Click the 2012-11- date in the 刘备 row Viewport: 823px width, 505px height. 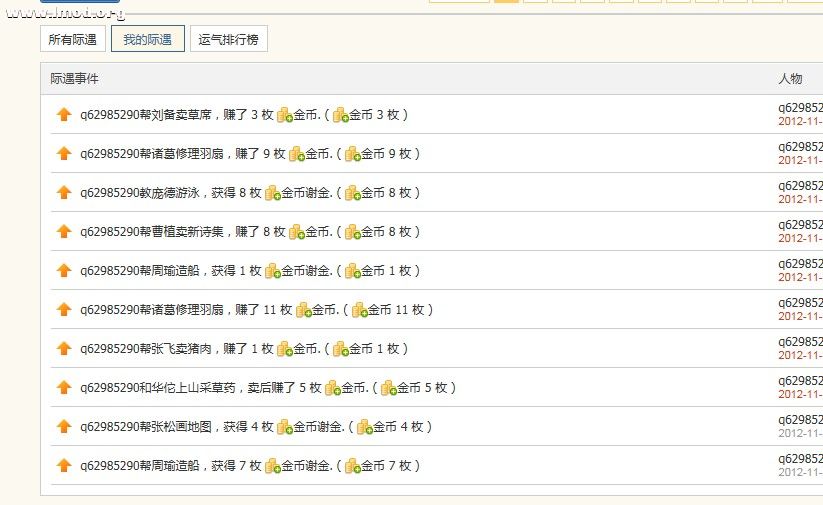(800, 121)
